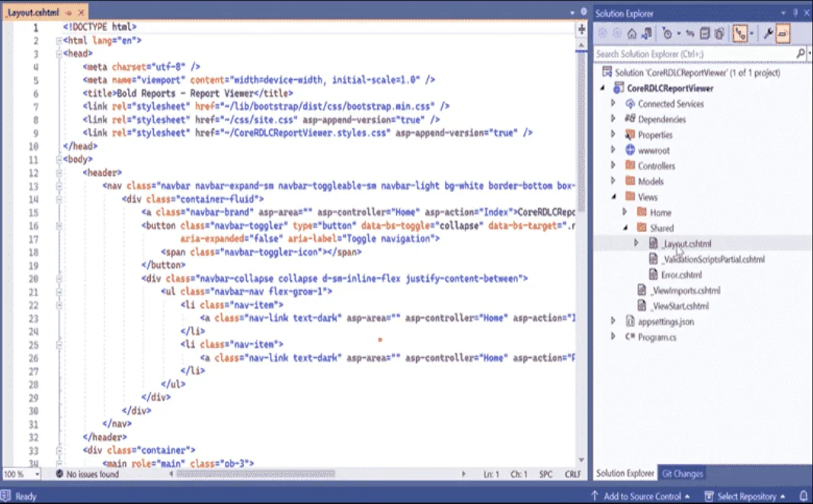This screenshot has height=504, width=813.
Task: Toggle the view nesting highlighted toolbar button
Action: pyautogui.click(x=740, y=34)
